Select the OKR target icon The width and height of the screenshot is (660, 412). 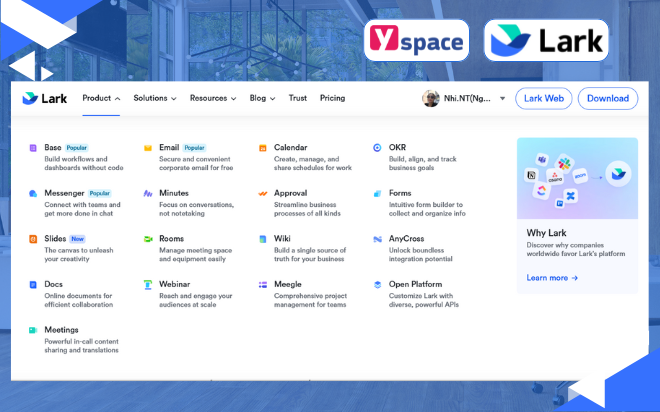(x=377, y=147)
